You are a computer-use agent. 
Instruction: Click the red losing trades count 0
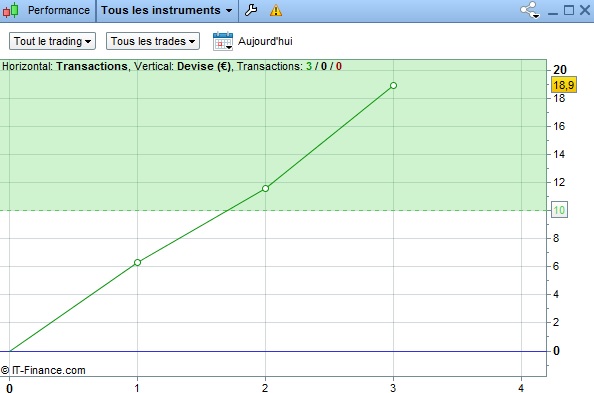339,66
